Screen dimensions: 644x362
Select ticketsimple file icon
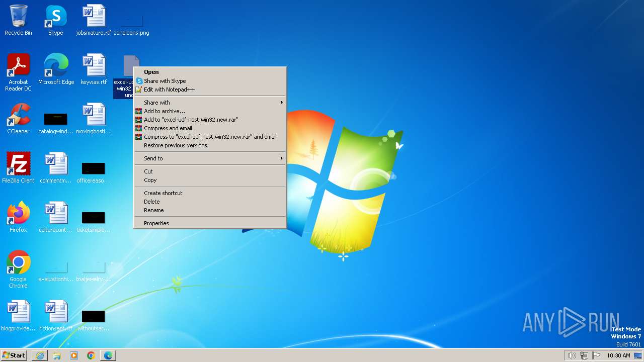tap(94, 221)
